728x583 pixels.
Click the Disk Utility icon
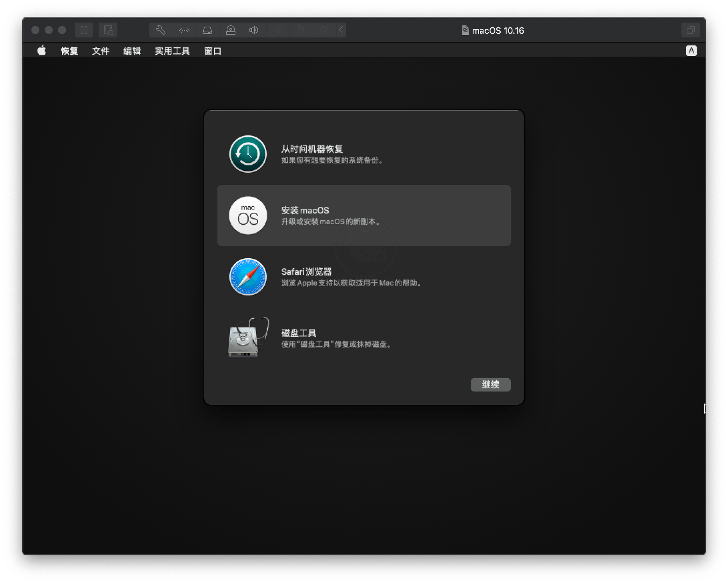tap(248, 337)
